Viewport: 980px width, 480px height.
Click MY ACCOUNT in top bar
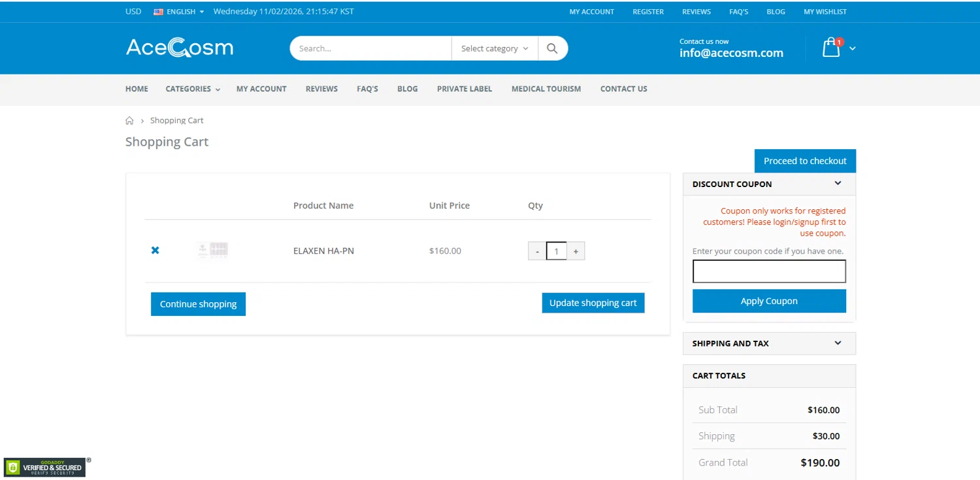pos(592,12)
